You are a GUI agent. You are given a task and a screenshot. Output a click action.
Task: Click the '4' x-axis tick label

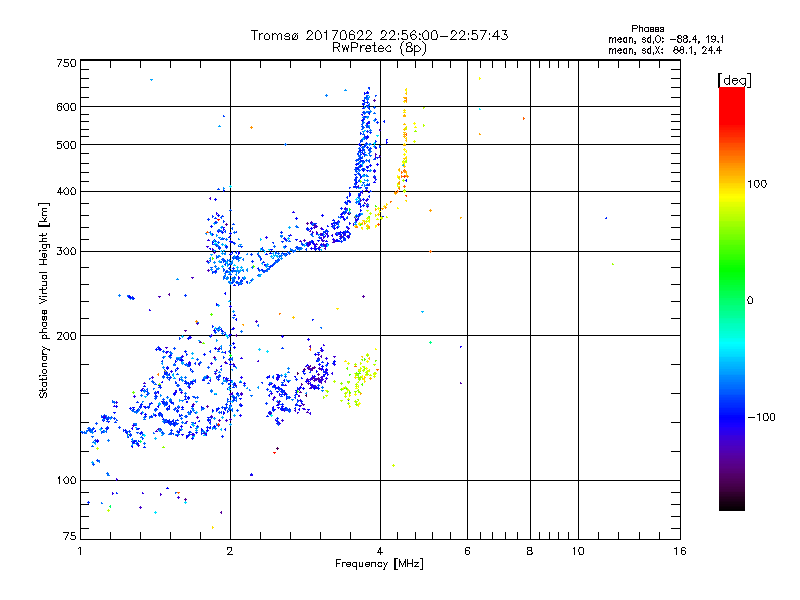click(x=380, y=551)
